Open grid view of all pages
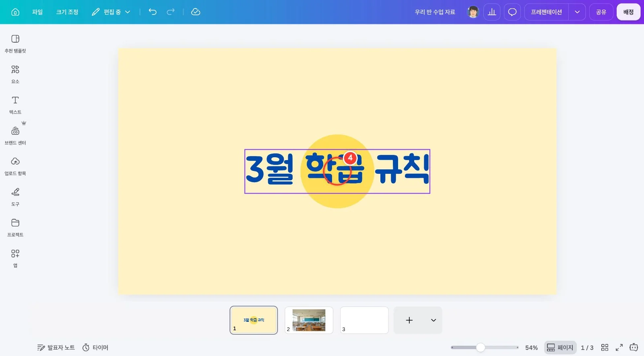Viewport: 644px width, 356px height. click(605, 348)
